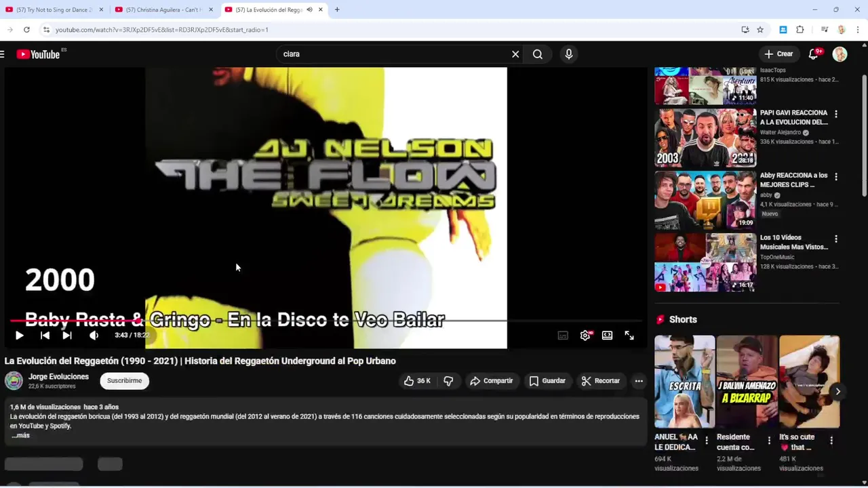Toggle subtitles in the video player
Viewport: 868px width, 488px height.
563,335
